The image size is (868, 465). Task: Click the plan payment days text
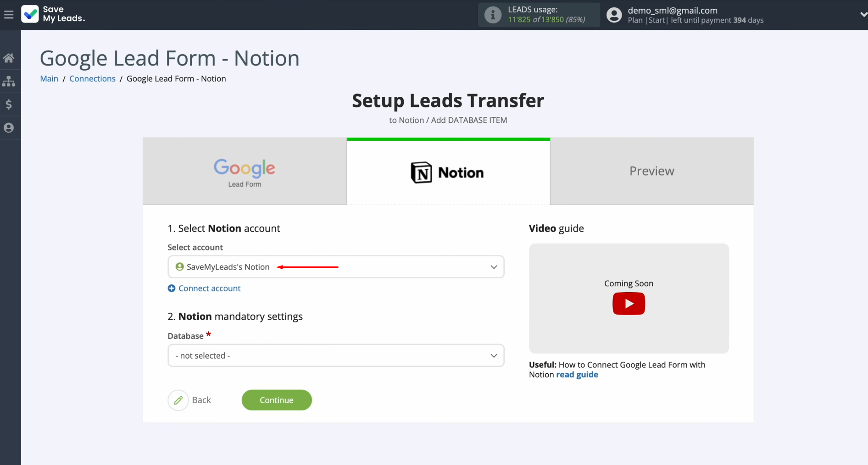coord(696,20)
